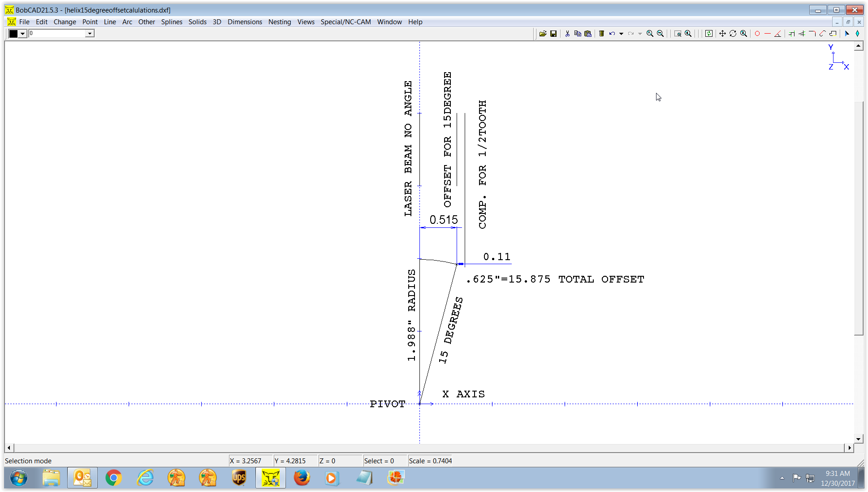Viewport: 868px width, 492px height.
Task: Click the pan move arrows icon
Action: (x=722, y=34)
